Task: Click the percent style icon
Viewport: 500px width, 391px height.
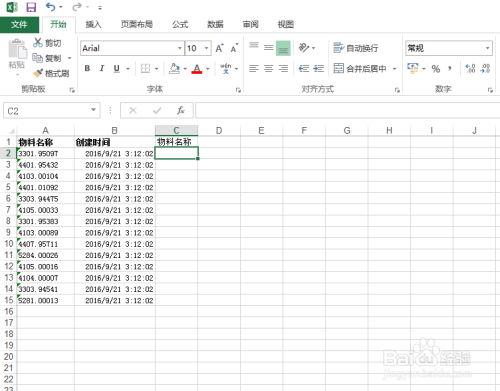Action: 436,69
